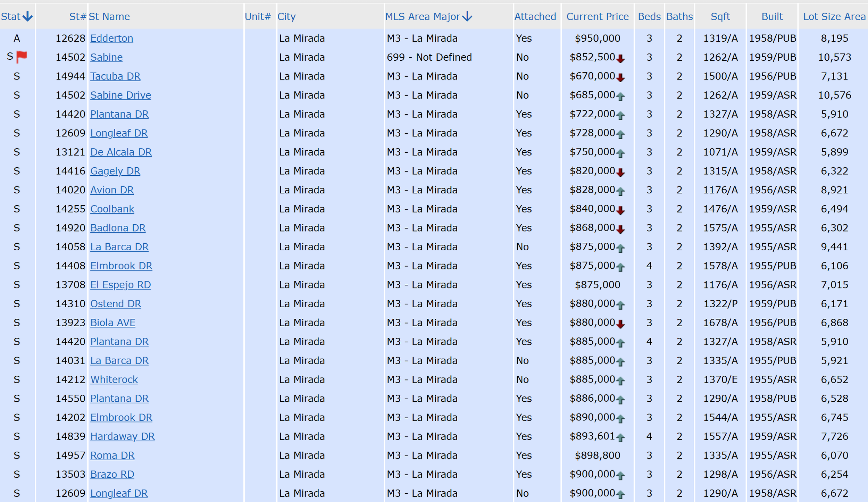
Task: Open the Edderton listing link
Action: (x=111, y=38)
